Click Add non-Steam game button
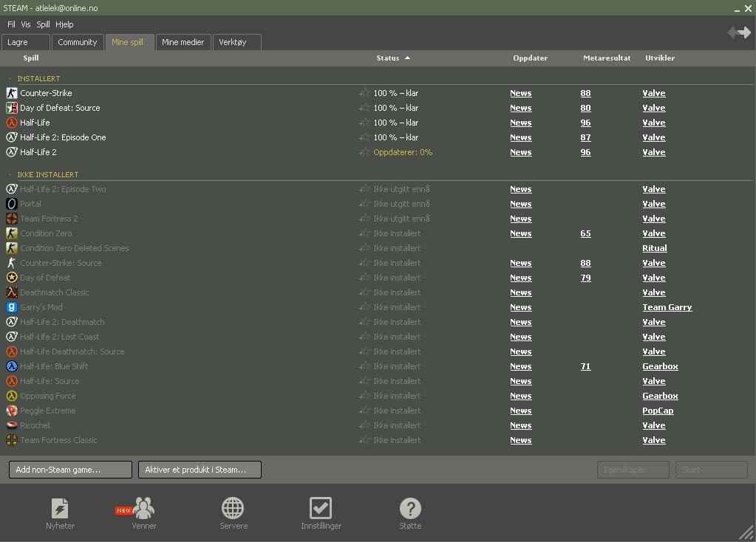This screenshot has height=542, width=756. coord(70,470)
